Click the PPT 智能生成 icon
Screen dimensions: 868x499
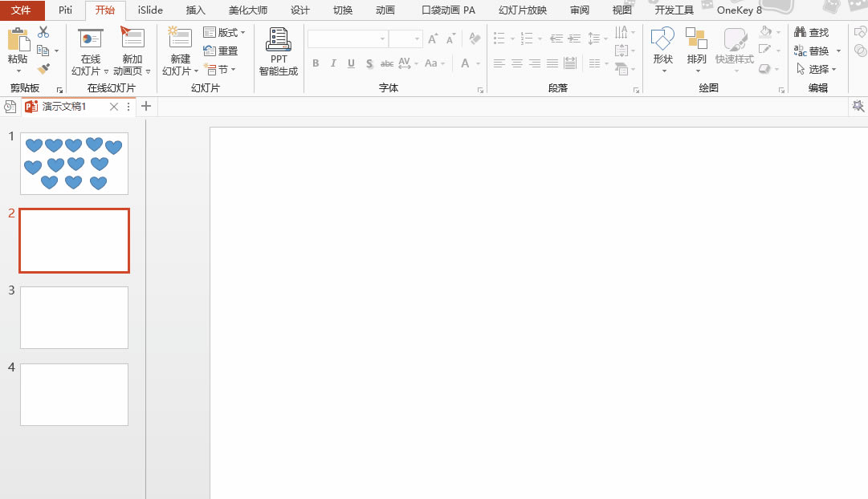278,39
